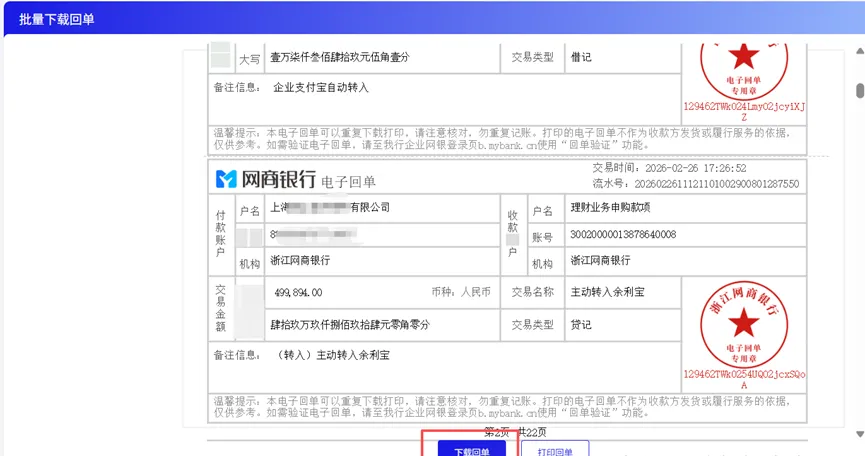Image resolution: width=865 pixels, height=456 pixels.
Task: Click the red 浙江网商银行 stamp on the 贷记 receipt
Action: 744,326
